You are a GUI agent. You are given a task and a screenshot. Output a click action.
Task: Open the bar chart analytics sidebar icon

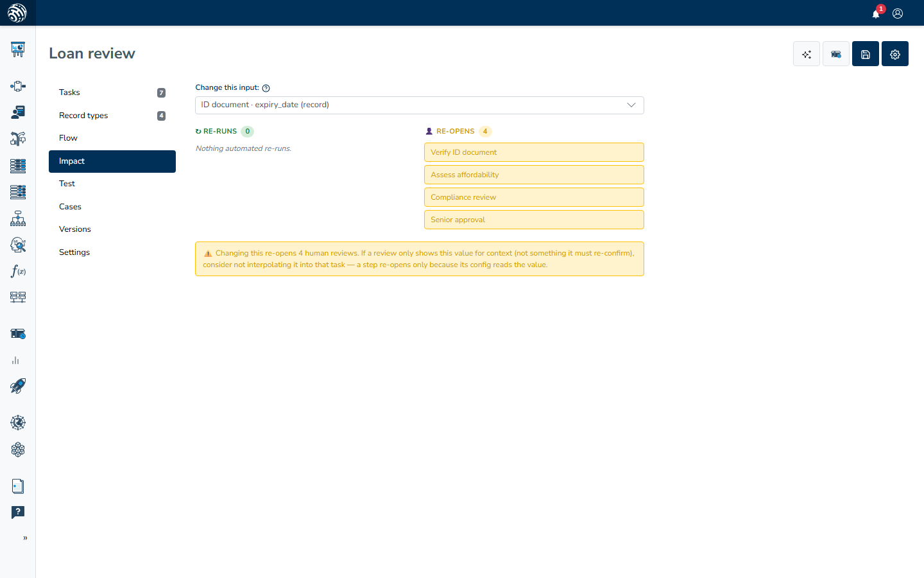(15, 360)
